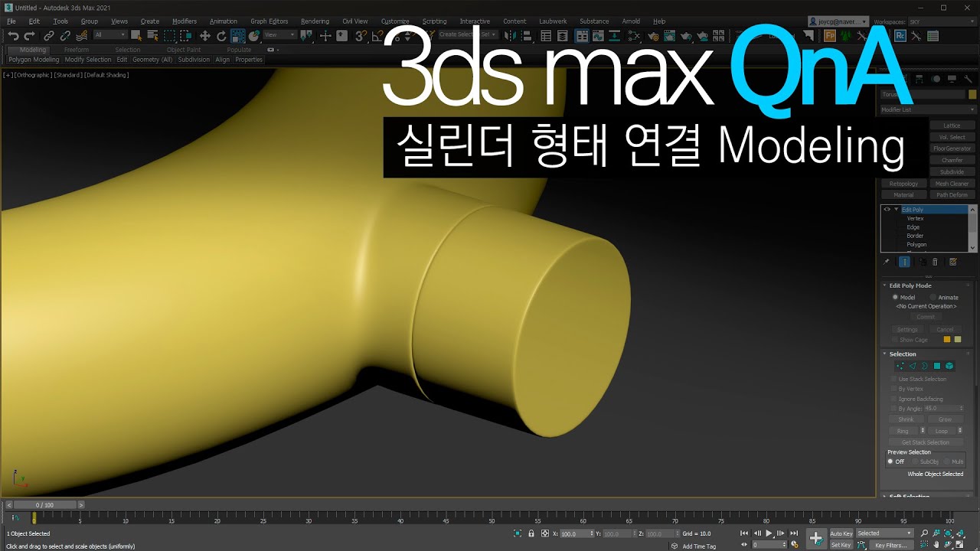Select the Preview Selection Off radio
Viewport: 980px width, 551px height.
tap(890, 461)
